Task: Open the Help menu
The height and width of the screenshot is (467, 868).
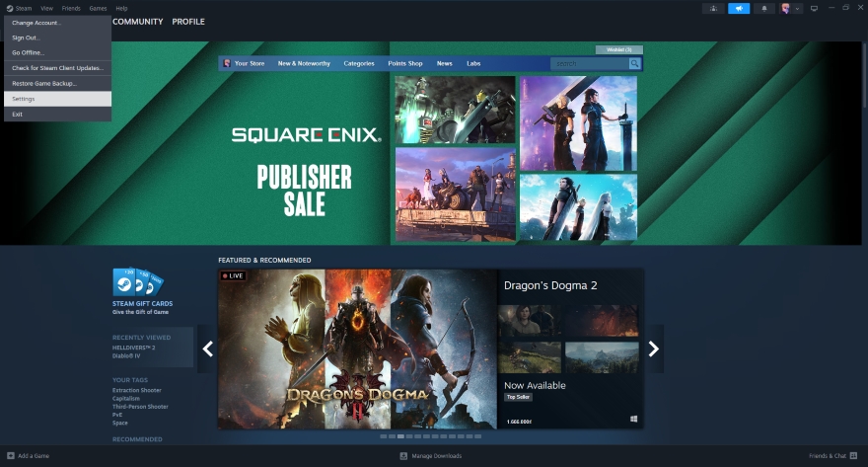Action: click(x=121, y=8)
